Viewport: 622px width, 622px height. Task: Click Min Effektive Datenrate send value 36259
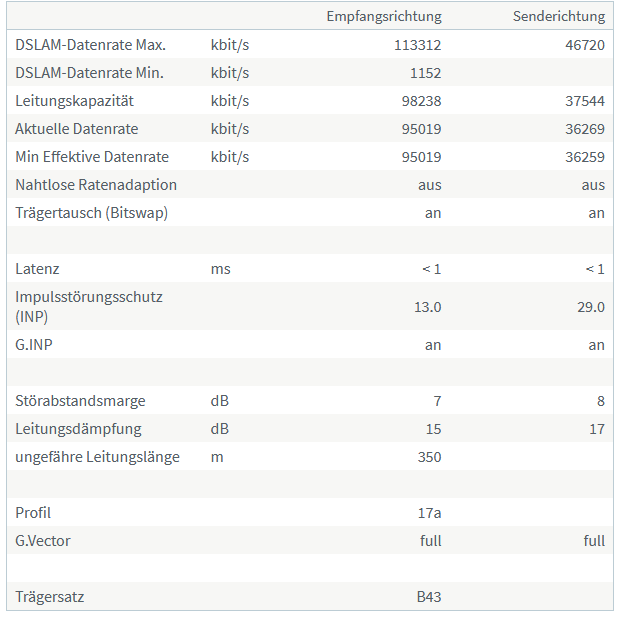[x=585, y=157]
